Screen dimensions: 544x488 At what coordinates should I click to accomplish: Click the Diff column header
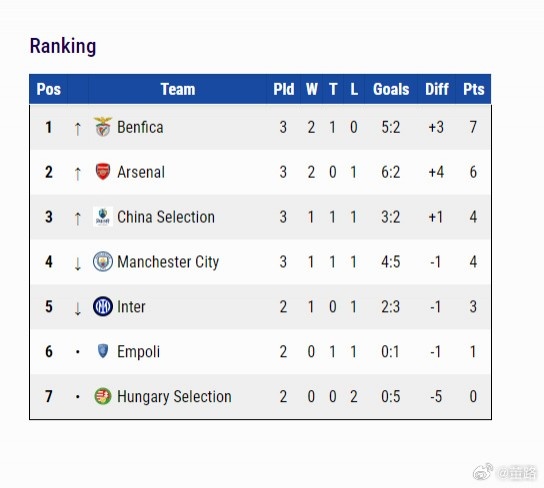pyautogui.click(x=437, y=89)
